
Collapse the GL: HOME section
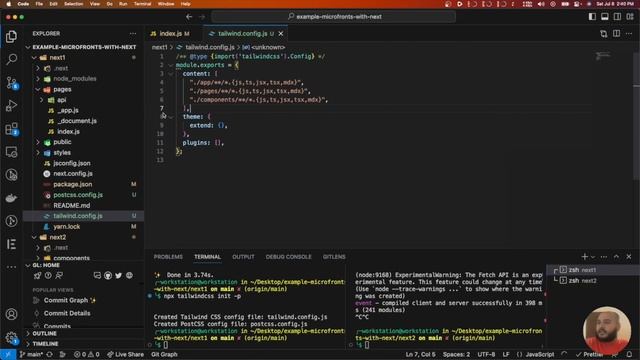tap(46, 265)
